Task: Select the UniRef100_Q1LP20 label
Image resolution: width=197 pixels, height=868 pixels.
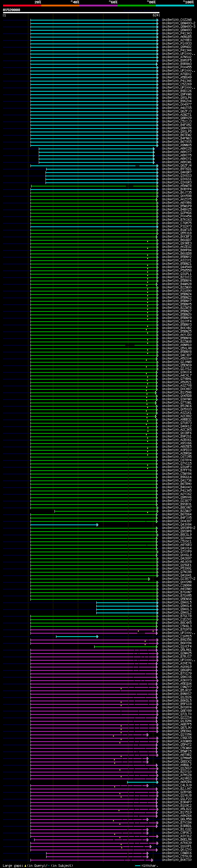Action: [176, 799]
